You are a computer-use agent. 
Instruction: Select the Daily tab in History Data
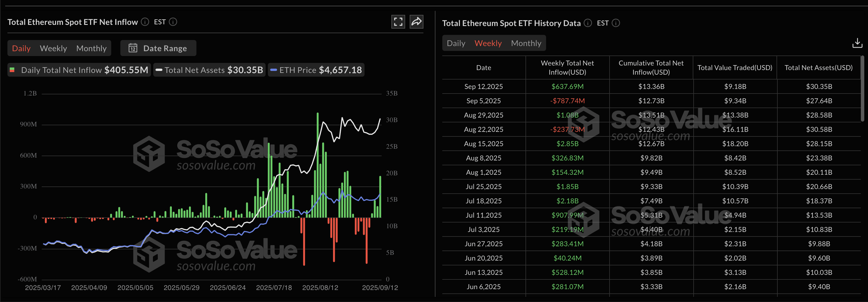click(x=456, y=43)
